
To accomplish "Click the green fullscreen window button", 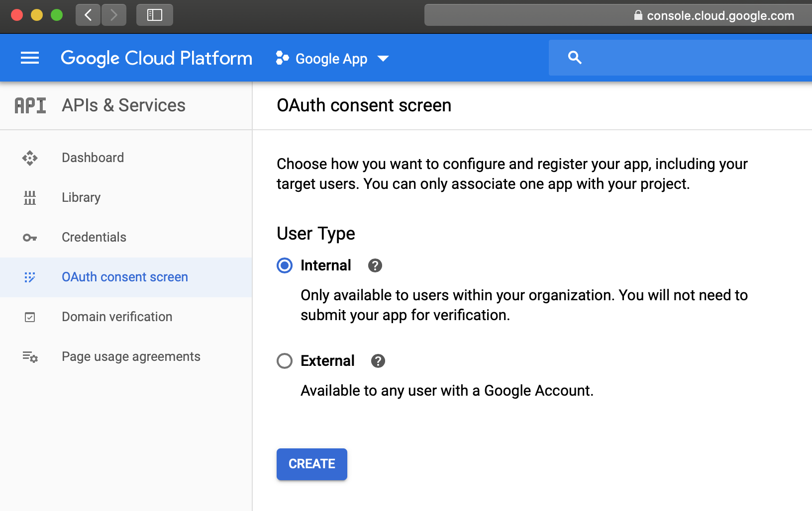I will [x=57, y=15].
